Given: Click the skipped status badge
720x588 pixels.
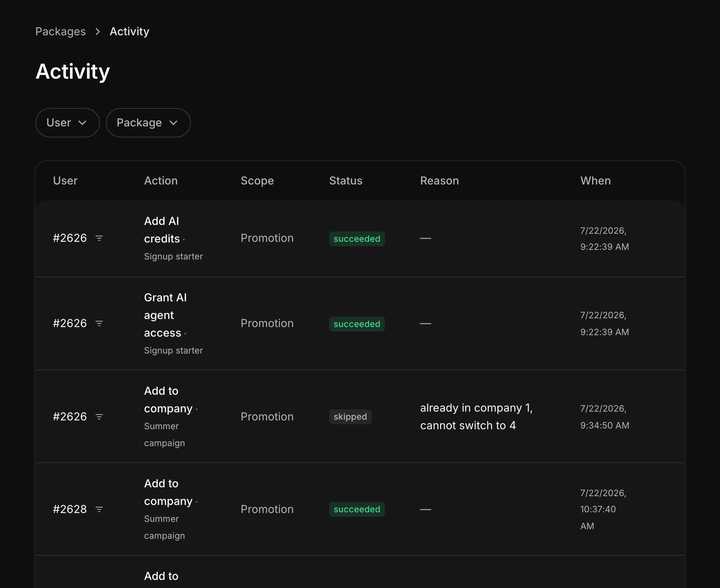Looking at the screenshot, I should click(x=350, y=417).
